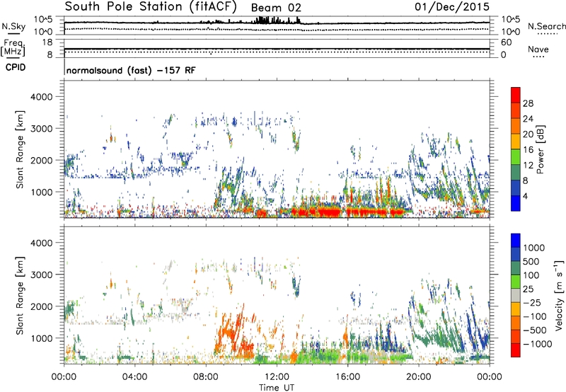Click the normalsound (fast) -157 RF text
The height and width of the screenshot is (392, 566).
(x=131, y=70)
